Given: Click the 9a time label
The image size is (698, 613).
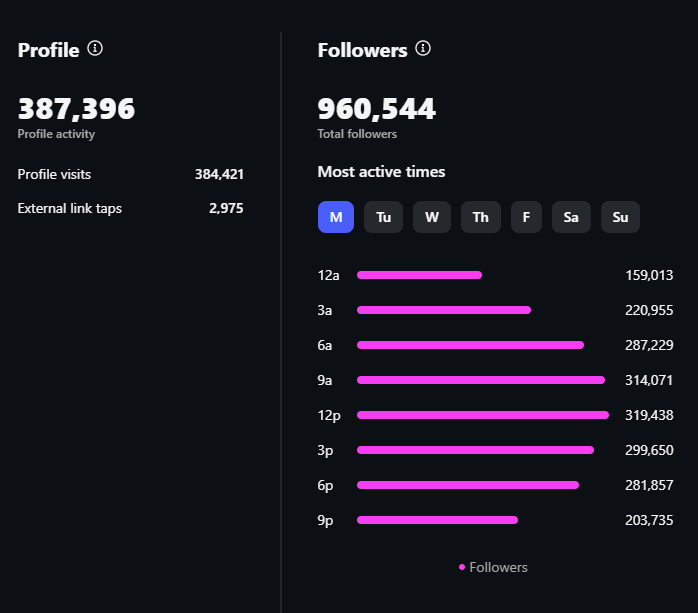Looking at the screenshot, I should (325, 380).
